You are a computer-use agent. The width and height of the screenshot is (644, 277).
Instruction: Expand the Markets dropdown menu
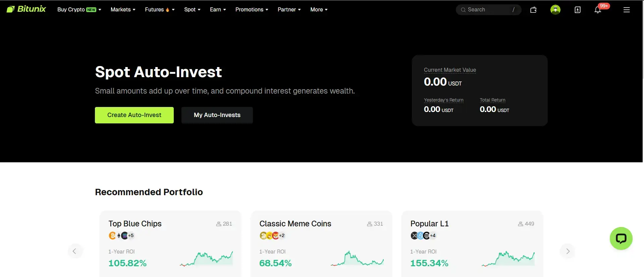point(123,10)
